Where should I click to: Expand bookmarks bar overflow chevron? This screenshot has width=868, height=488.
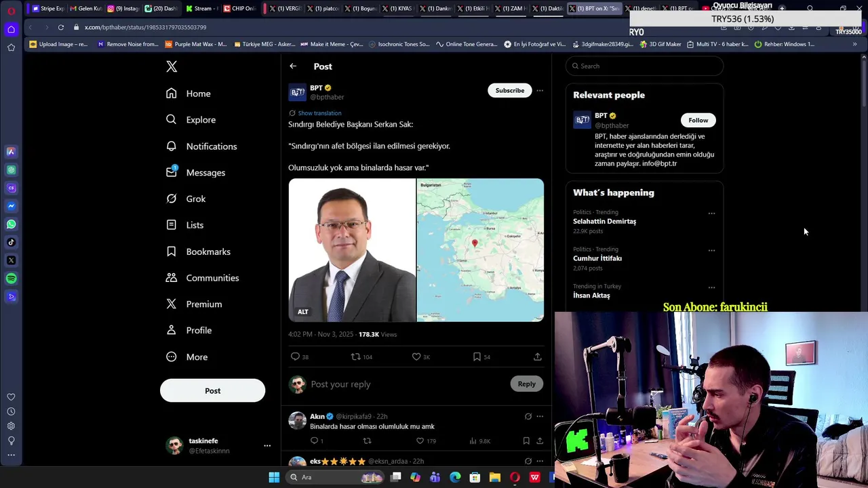854,44
